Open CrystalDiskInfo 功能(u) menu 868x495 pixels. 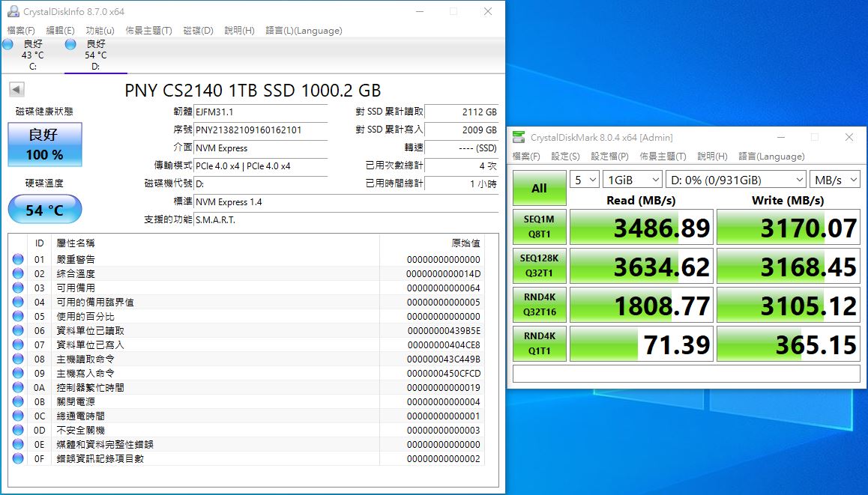pos(100,31)
